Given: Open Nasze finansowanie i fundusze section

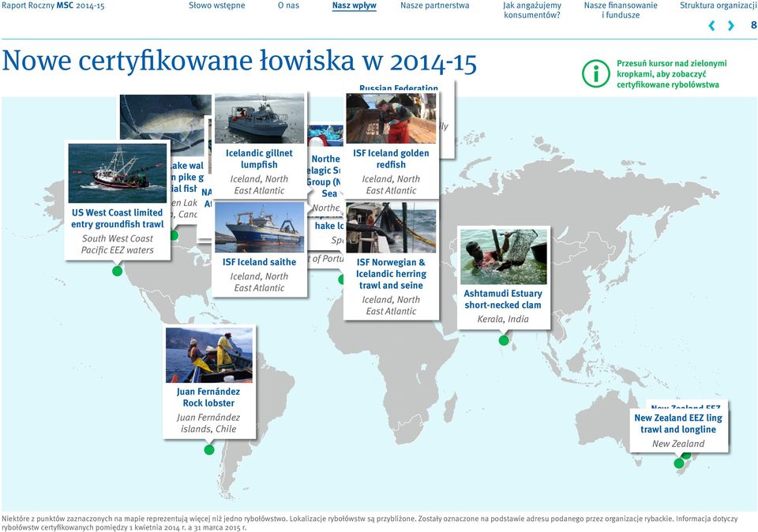Looking at the screenshot, I should pyautogui.click(x=621, y=10).
